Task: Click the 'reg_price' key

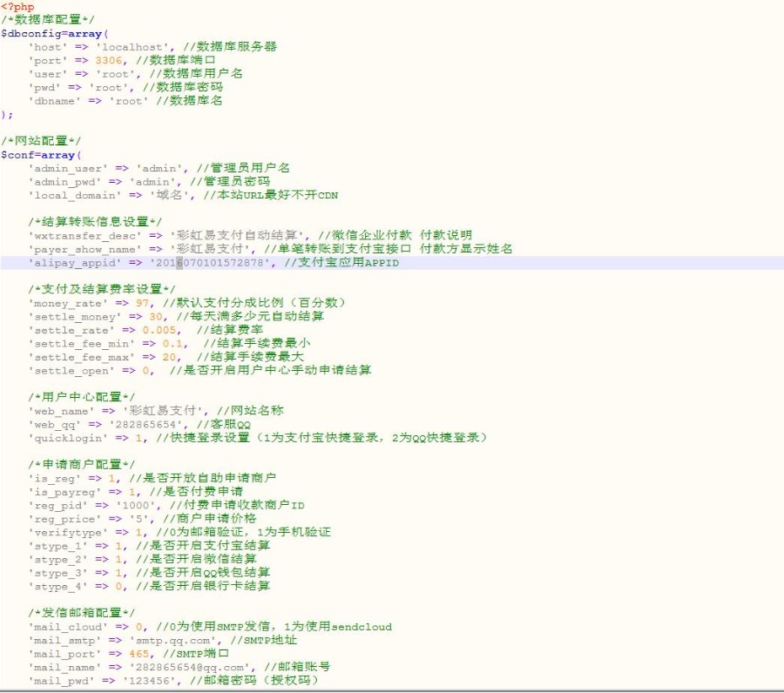Action: point(64,519)
